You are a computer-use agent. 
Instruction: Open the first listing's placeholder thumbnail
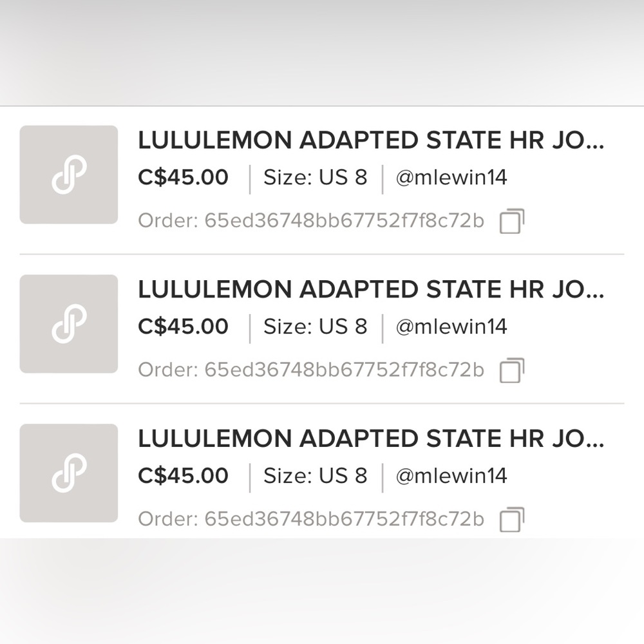tap(69, 175)
